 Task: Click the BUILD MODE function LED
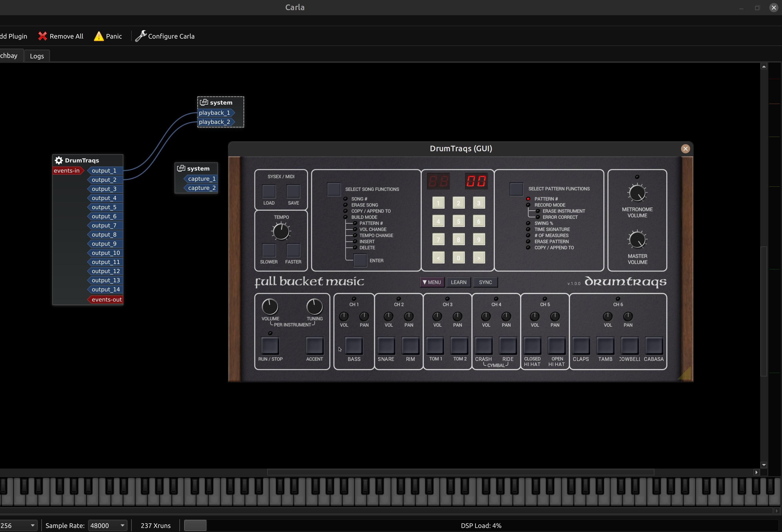coord(345,217)
